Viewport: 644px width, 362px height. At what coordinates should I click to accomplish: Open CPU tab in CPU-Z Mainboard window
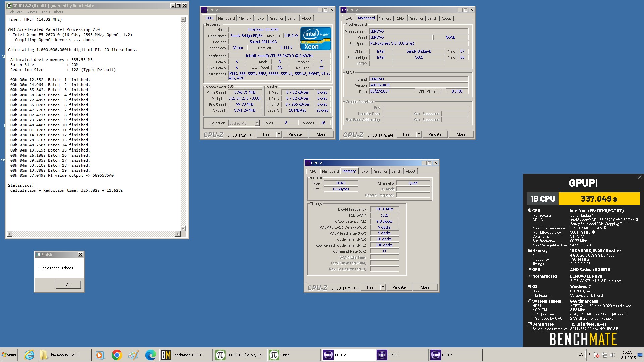349,18
